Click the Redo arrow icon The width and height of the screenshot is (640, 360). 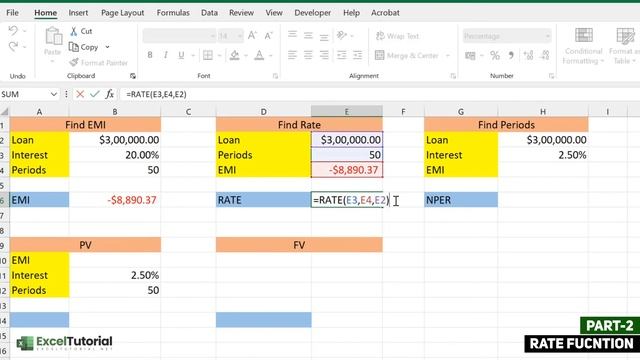(13, 47)
